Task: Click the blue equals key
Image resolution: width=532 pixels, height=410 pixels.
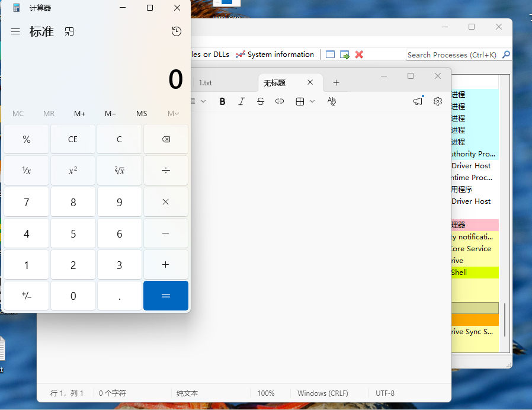Action: click(166, 296)
